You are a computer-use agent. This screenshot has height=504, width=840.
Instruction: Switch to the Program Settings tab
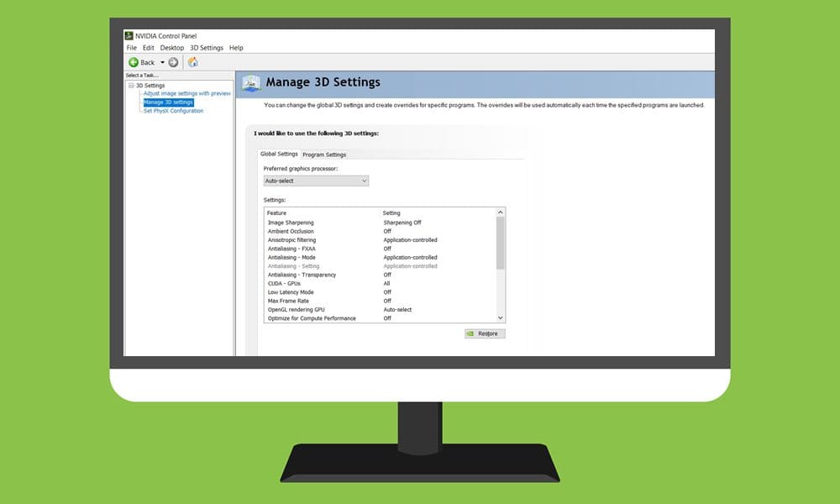coord(324,155)
